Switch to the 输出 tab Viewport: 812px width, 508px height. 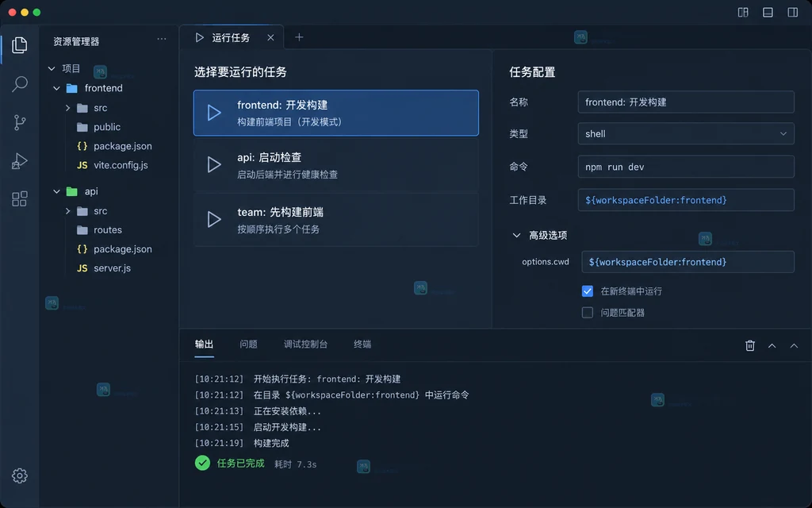click(204, 344)
